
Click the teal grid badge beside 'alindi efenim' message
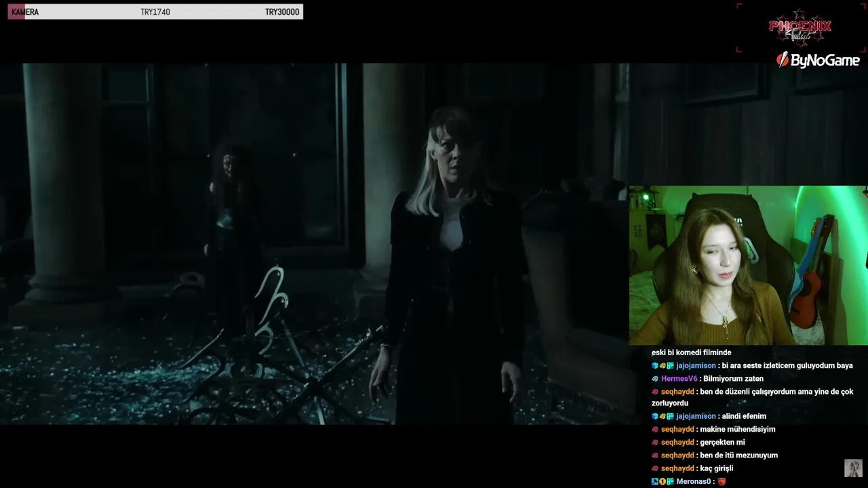click(x=670, y=416)
